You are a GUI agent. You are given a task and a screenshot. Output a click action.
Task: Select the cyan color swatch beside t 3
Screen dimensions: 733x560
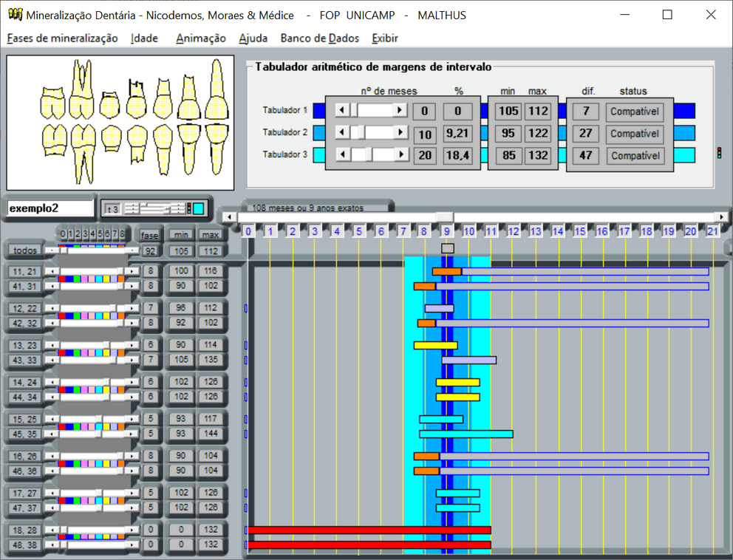(198, 208)
